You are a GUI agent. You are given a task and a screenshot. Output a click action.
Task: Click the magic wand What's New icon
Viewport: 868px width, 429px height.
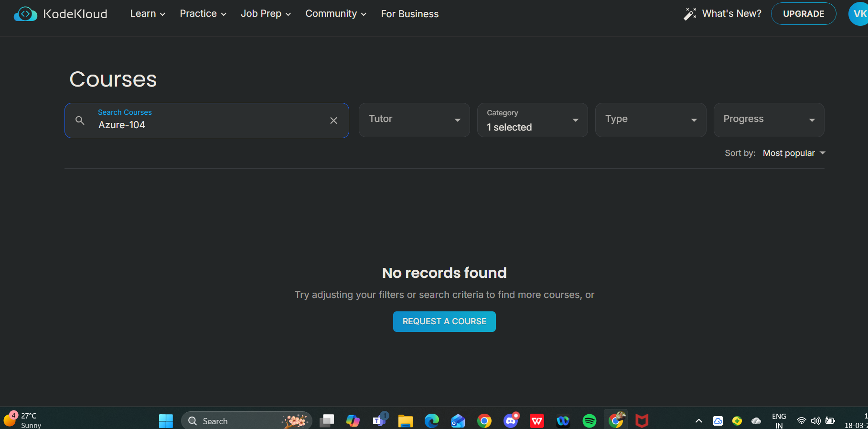(x=690, y=14)
